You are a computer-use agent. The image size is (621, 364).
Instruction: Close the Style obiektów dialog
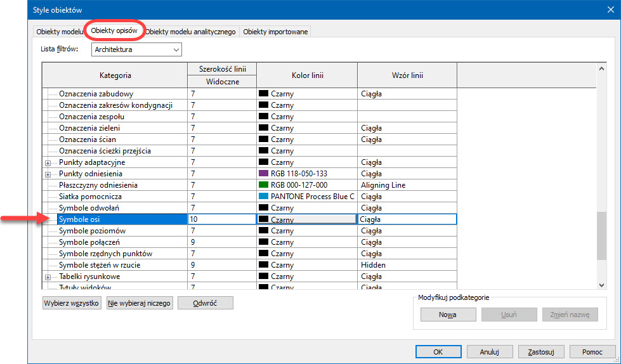(610, 10)
